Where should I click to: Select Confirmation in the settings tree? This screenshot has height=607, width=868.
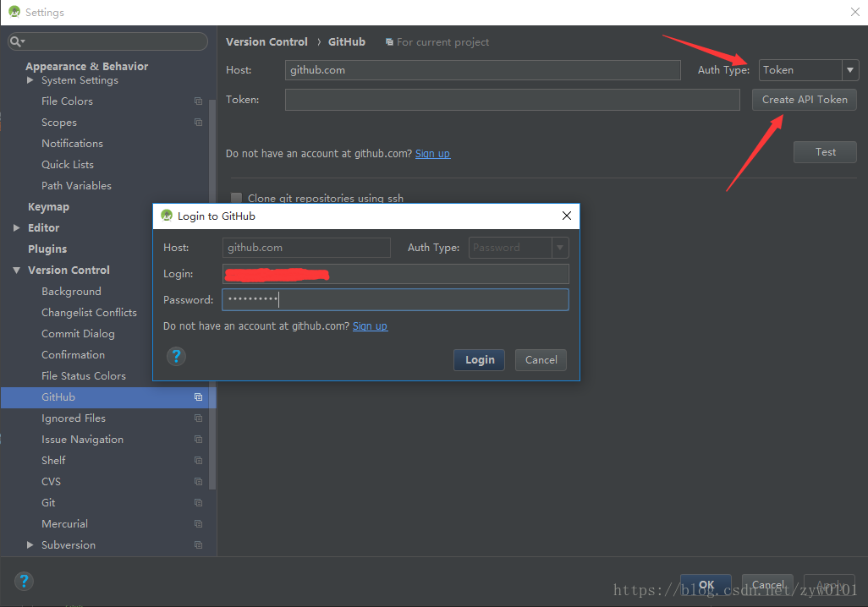point(73,355)
